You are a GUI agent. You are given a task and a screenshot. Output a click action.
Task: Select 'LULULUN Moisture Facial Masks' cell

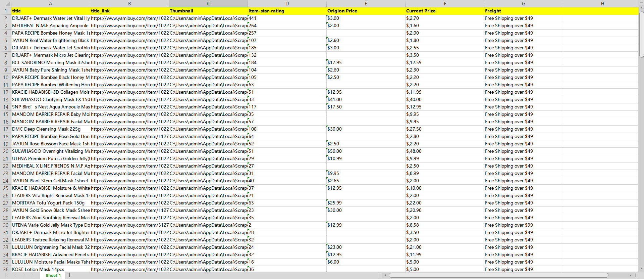tap(51, 262)
